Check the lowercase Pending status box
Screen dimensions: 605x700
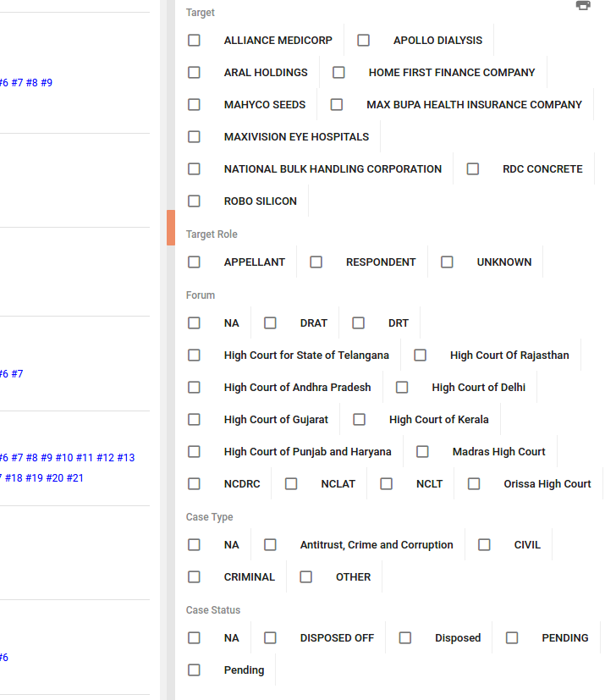194,670
